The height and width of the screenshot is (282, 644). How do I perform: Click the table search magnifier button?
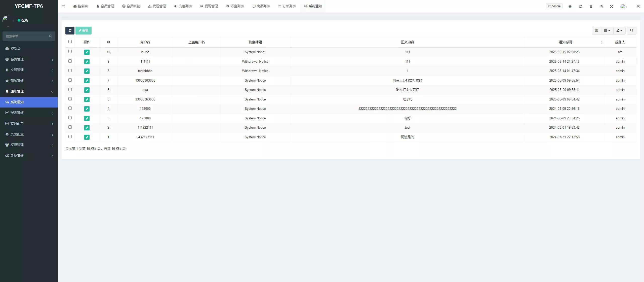pyautogui.click(x=631, y=30)
